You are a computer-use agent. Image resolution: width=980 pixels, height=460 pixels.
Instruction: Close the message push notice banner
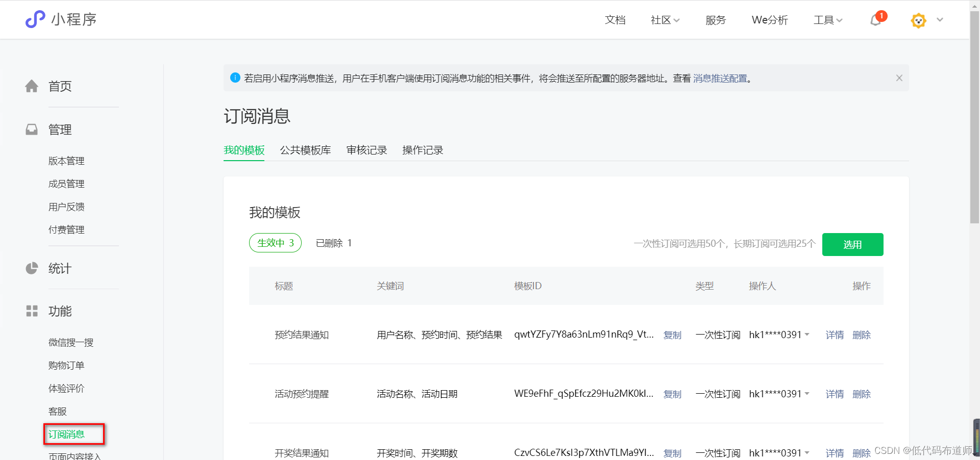point(899,78)
